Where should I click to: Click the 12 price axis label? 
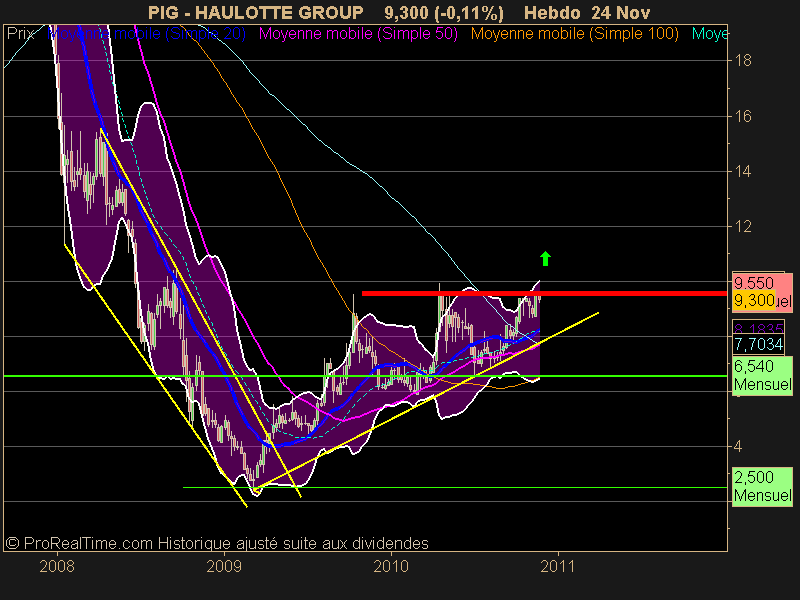coord(743,227)
